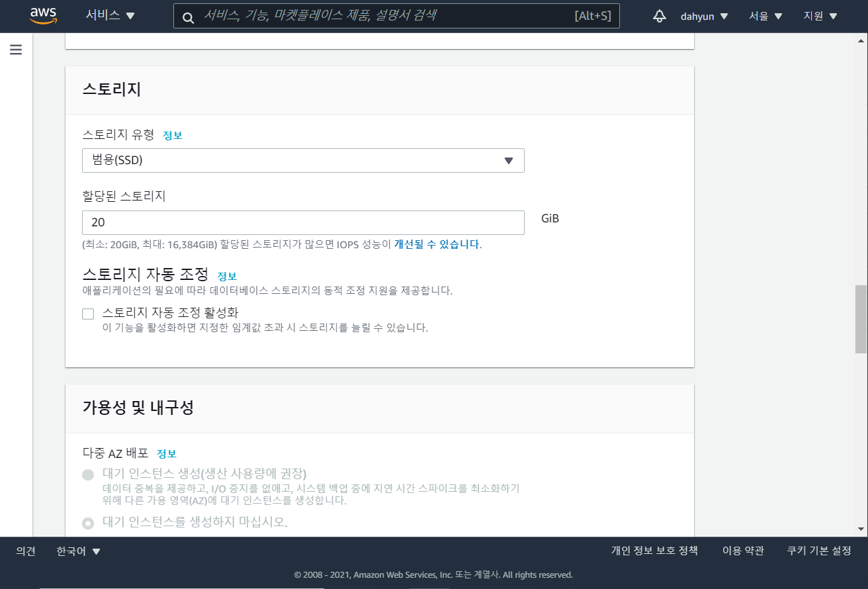The width and height of the screenshot is (868, 589).
Task: Open the 서비스 services menu
Action: 110,16
